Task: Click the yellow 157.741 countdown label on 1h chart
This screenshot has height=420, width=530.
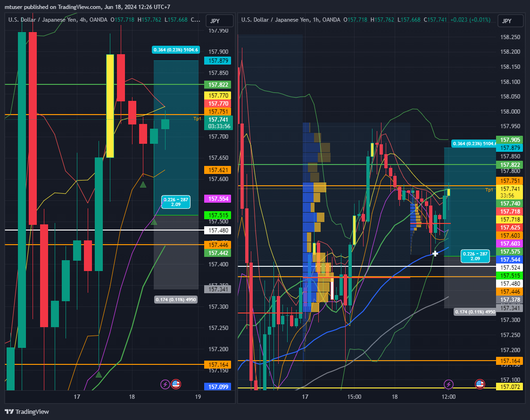Action: [x=510, y=192]
